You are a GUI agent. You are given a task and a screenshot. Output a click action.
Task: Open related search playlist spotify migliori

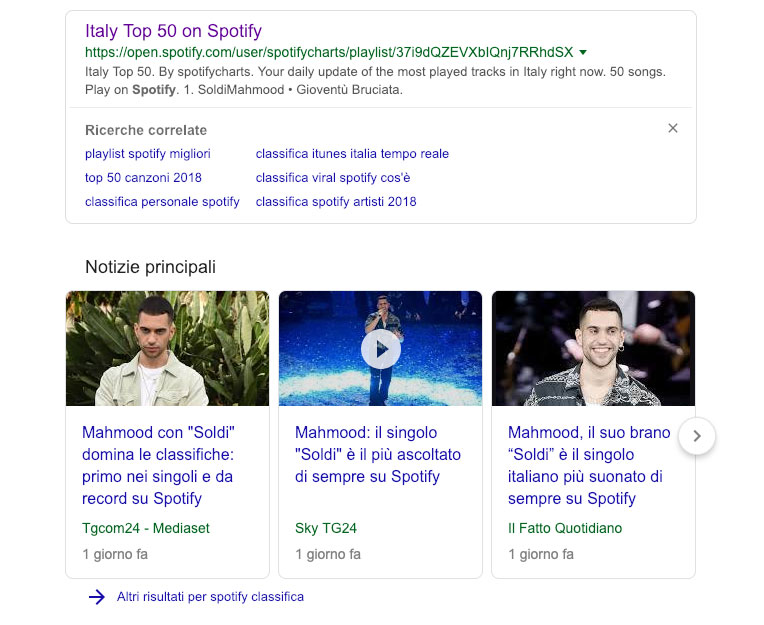[x=148, y=154]
